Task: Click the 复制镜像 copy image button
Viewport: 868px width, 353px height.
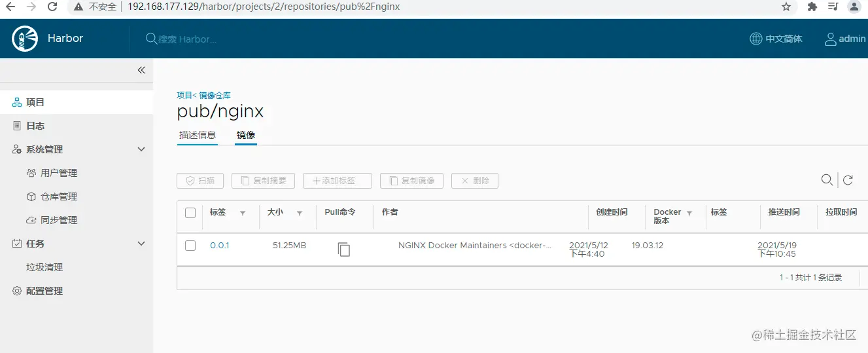Action: [x=412, y=181]
